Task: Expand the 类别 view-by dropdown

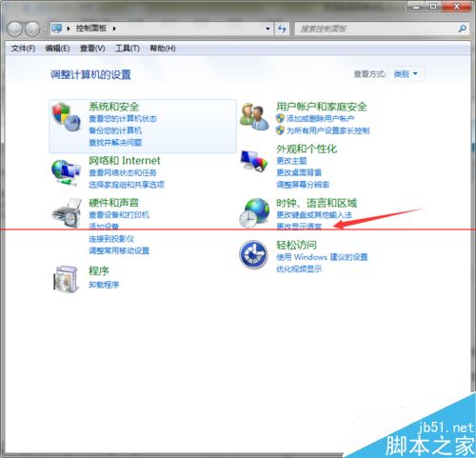Action: pyautogui.click(x=406, y=74)
